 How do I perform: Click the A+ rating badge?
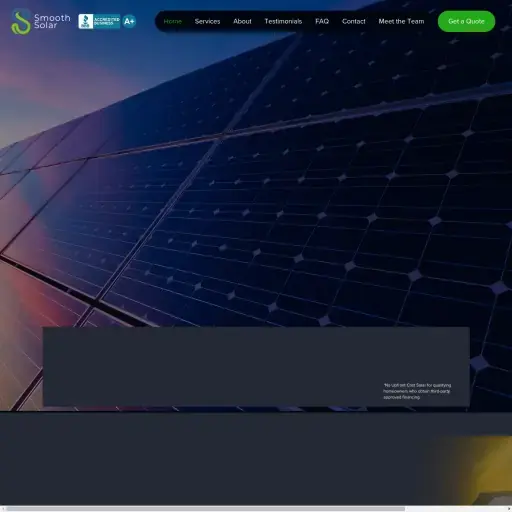click(x=129, y=21)
